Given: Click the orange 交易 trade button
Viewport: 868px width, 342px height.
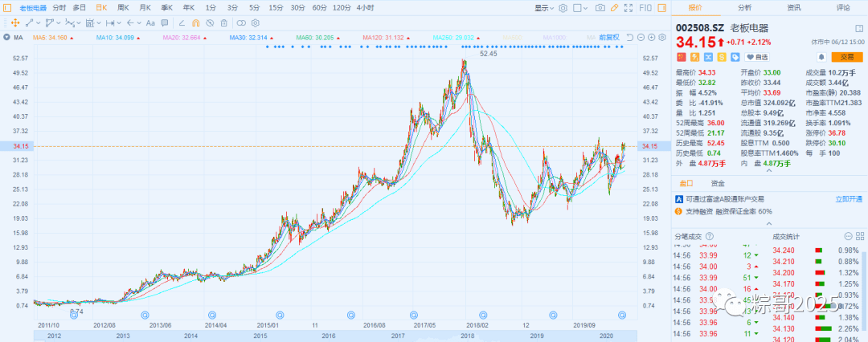Looking at the screenshot, I should coord(847,57).
